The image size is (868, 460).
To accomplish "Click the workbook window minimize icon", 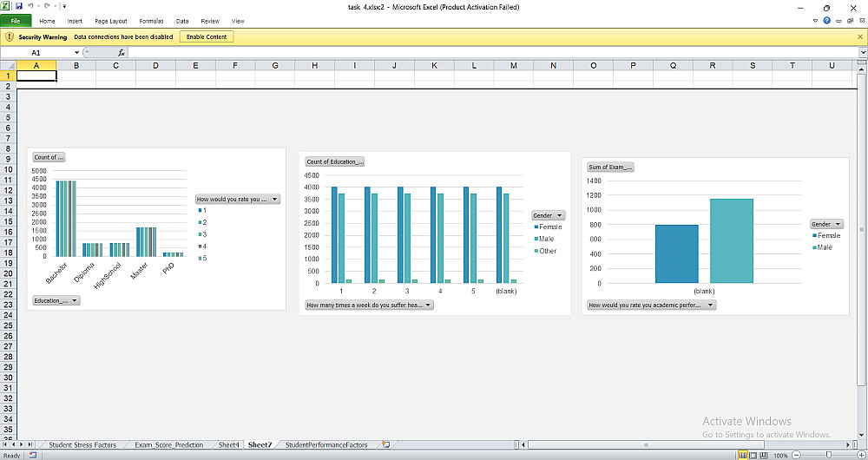I will 838,21.
